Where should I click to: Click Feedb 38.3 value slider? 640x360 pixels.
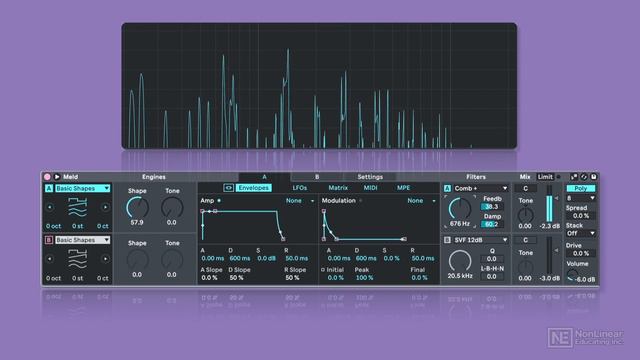pos(492,207)
